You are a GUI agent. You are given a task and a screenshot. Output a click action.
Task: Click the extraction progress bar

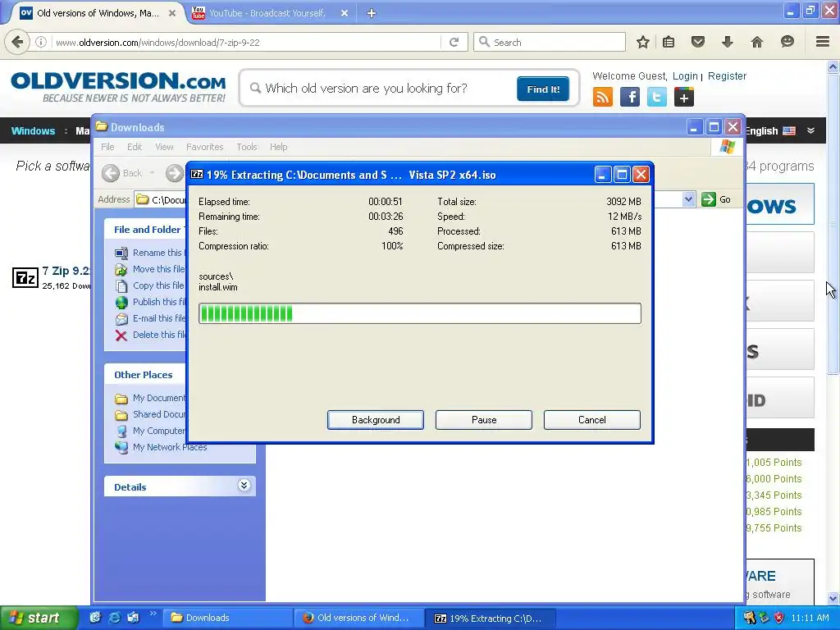tap(419, 313)
